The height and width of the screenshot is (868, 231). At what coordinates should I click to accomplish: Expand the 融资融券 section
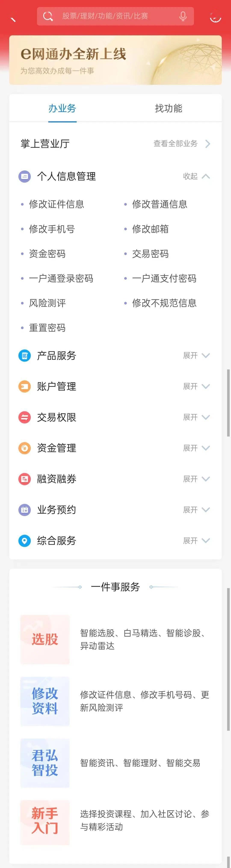(196, 479)
